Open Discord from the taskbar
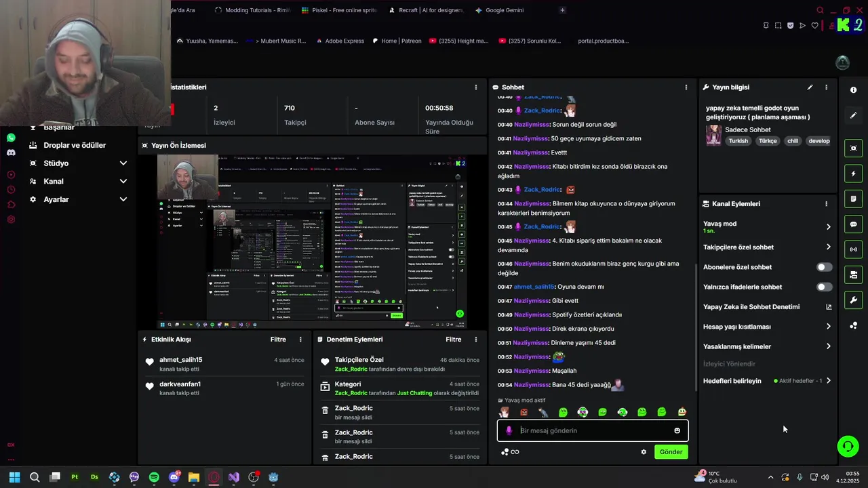This screenshot has width=868, height=488. pos(174,477)
